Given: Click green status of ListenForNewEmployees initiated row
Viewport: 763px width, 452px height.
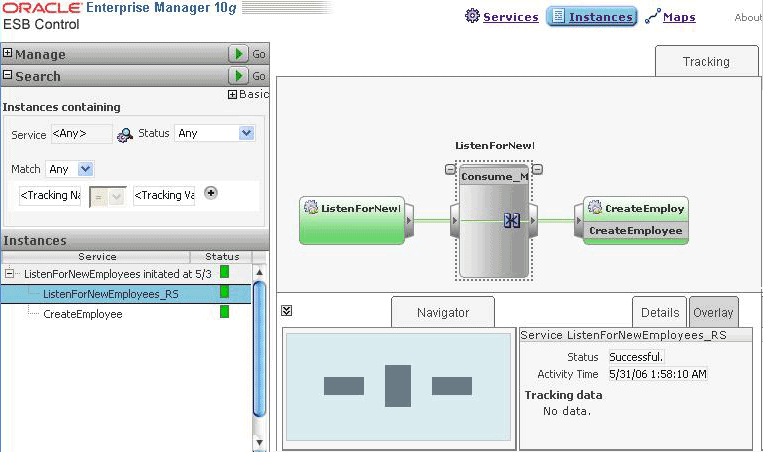Looking at the screenshot, I should [x=224, y=272].
